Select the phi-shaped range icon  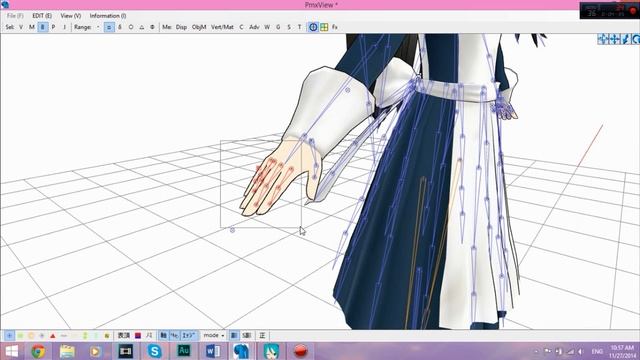(x=152, y=27)
